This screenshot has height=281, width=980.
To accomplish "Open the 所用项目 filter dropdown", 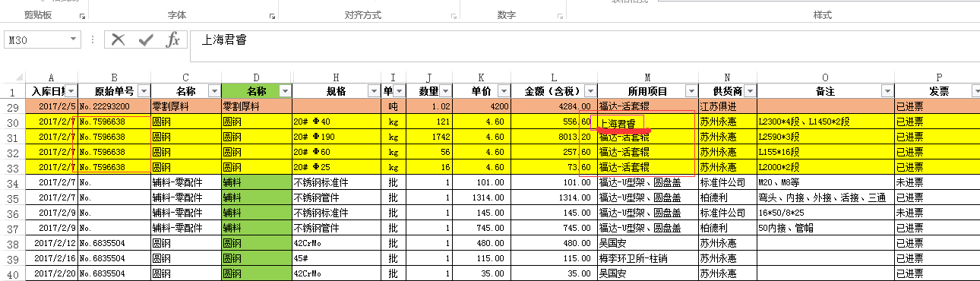I will pyautogui.click(x=691, y=91).
